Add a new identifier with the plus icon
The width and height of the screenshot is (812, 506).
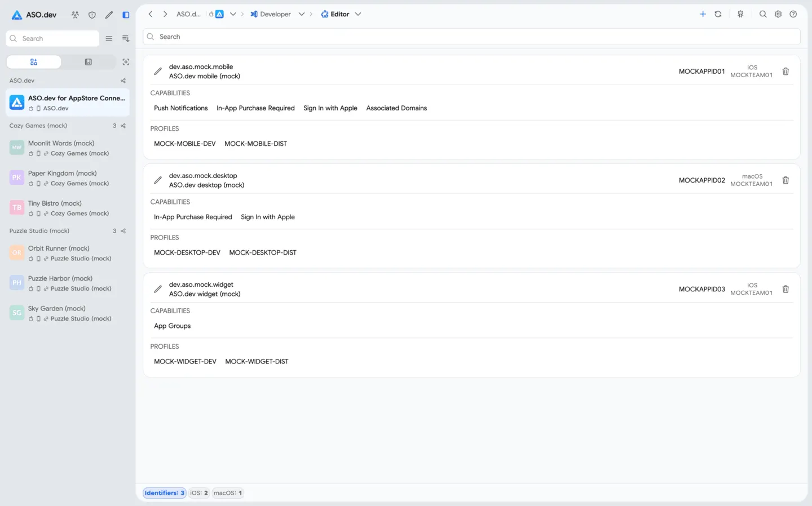(703, 14)
